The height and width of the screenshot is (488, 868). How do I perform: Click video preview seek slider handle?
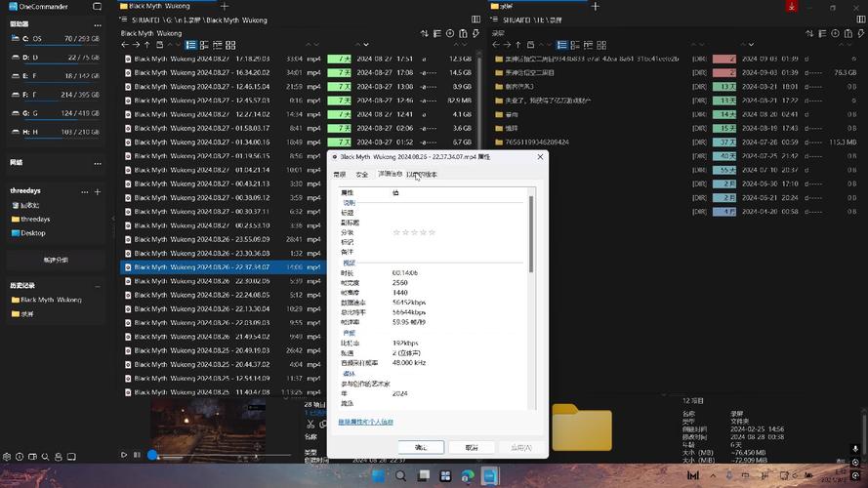[152, 456]
